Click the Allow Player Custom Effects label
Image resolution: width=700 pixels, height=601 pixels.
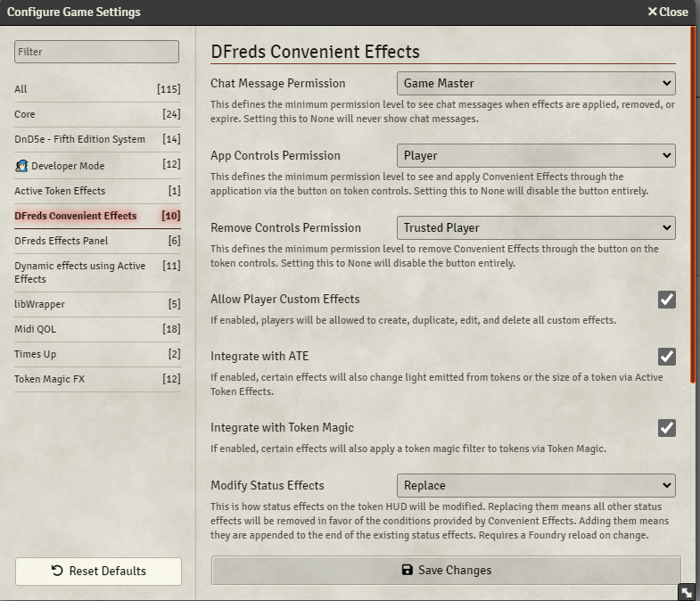click(x=285, y=299)
